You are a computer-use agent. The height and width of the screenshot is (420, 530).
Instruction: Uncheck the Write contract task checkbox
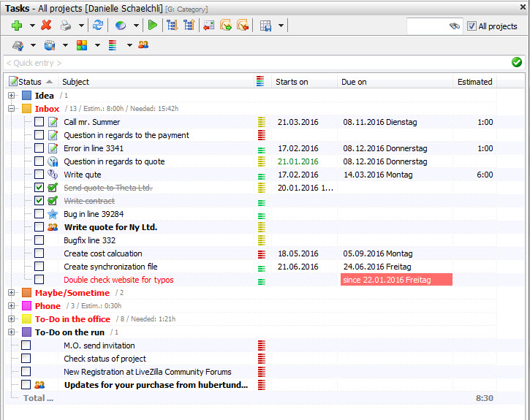[39, 201]
